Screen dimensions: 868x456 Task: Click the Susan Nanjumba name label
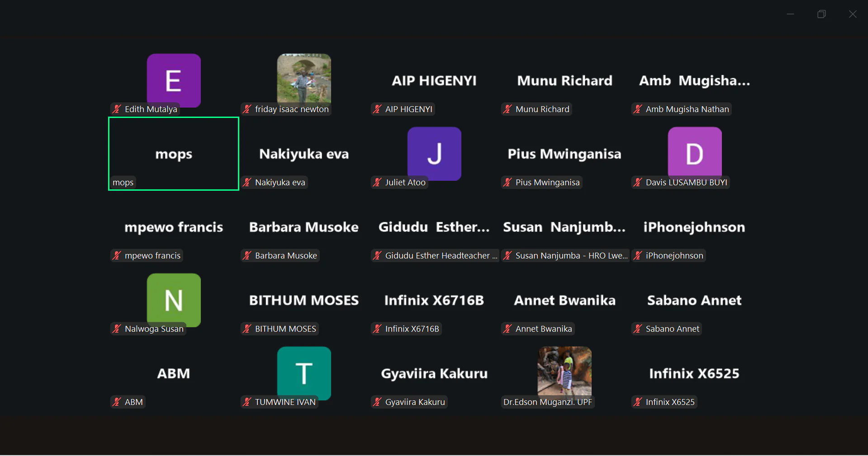pyautogui.click(x=571, y=256)
